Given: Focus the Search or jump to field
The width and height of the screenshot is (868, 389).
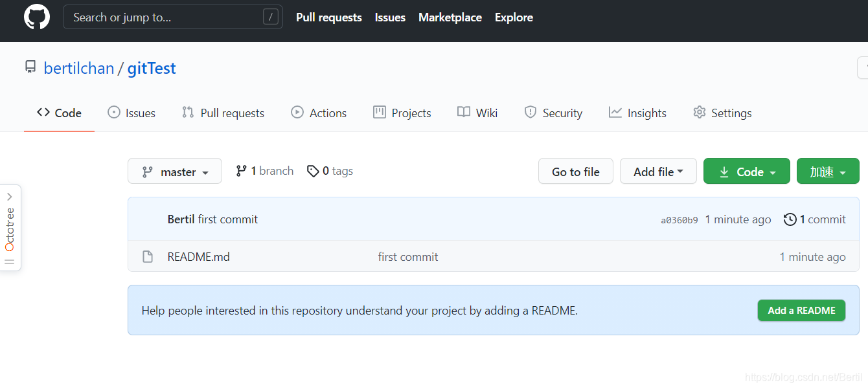Looking at the screenshot, I should pyautogui.click(x=172, y=17).
